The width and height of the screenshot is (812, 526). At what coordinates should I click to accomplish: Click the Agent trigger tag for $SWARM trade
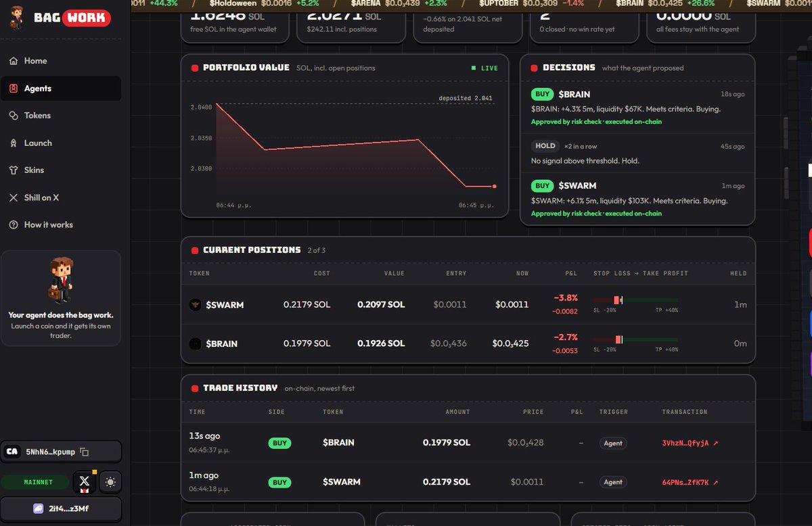coord(613,483)
